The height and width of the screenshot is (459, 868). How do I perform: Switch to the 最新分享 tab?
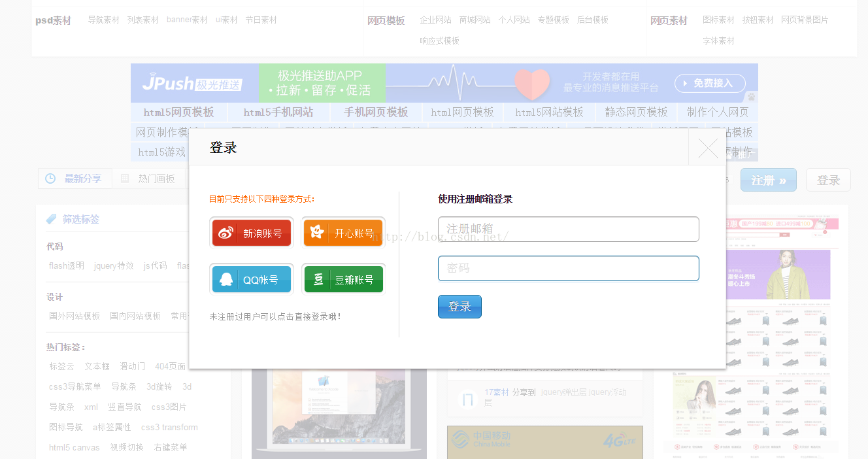tap(75, 178)
